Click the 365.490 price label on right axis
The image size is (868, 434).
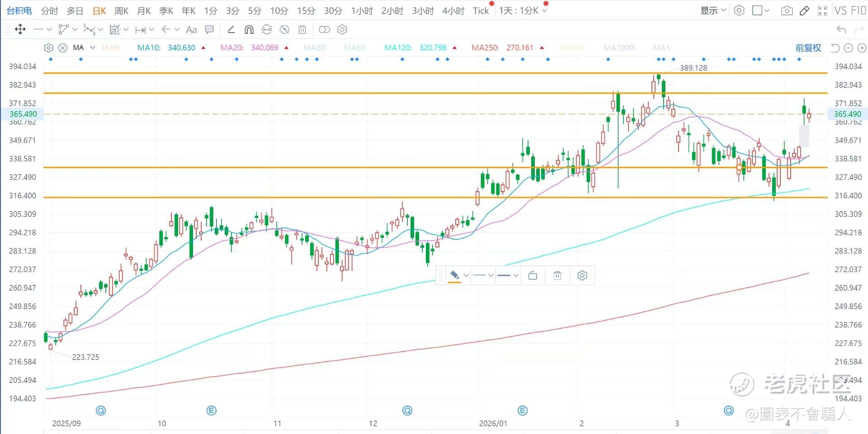pyautogui.click(x=847, y=114)
